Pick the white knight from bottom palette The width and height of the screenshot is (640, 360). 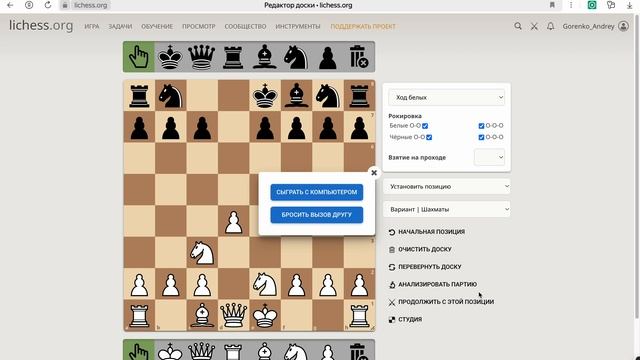tap(296, 351)
